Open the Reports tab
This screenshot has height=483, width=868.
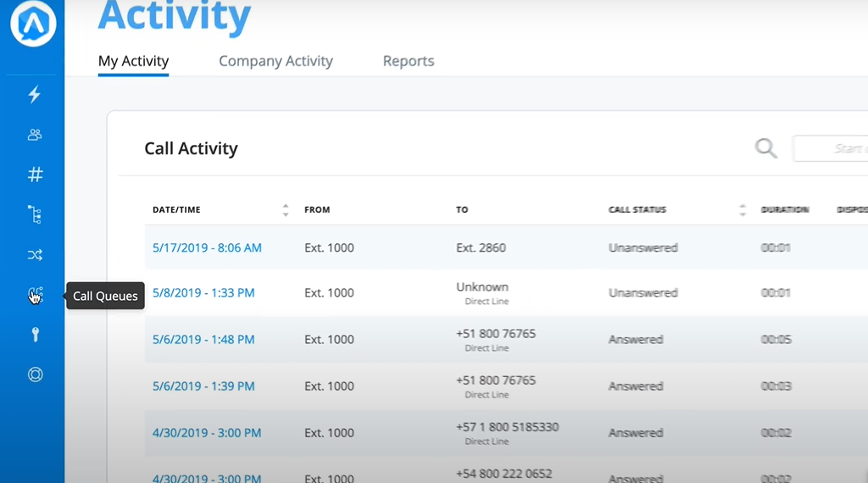409,61
